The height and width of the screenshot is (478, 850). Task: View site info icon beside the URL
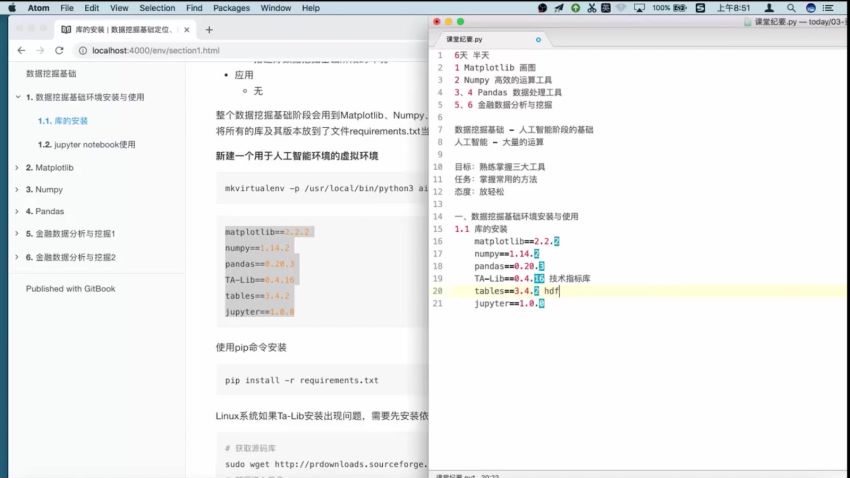(82, 50)
